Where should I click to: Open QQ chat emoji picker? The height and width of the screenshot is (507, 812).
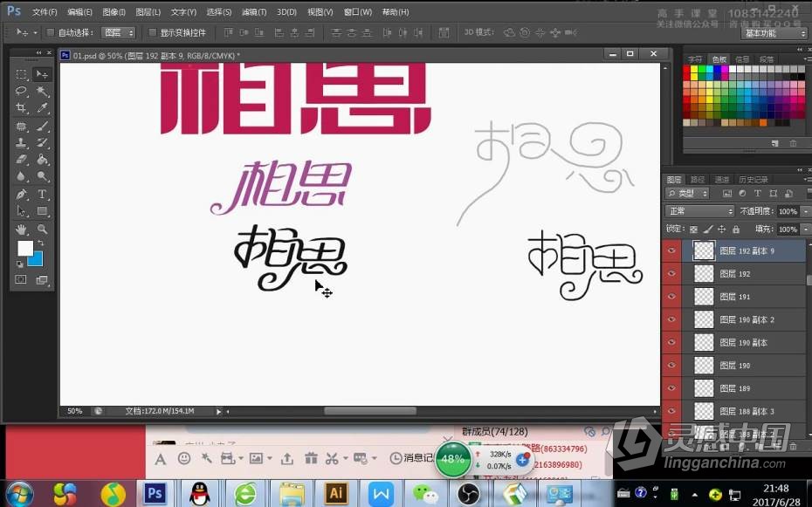coord(184,458)
